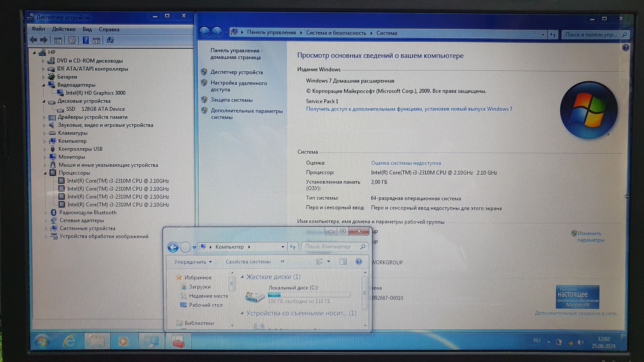Click Локальный диск (C:) usage bar
The image size is (644, 362).
coord(308,295)
